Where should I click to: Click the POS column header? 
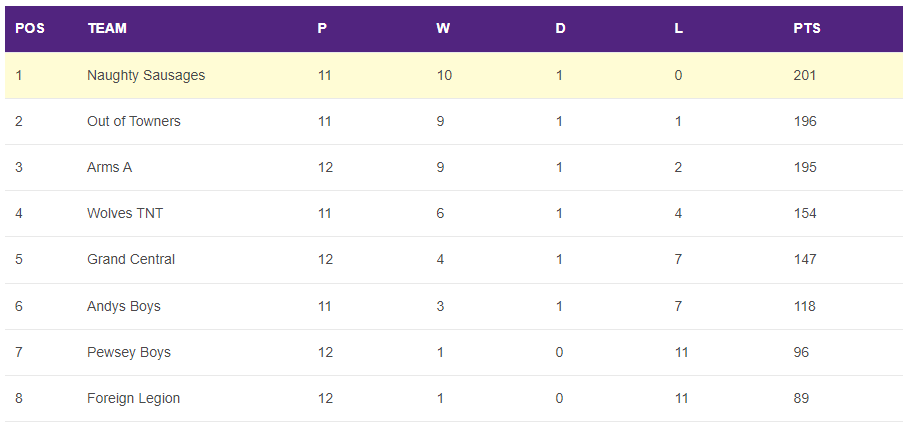[30, 28]
